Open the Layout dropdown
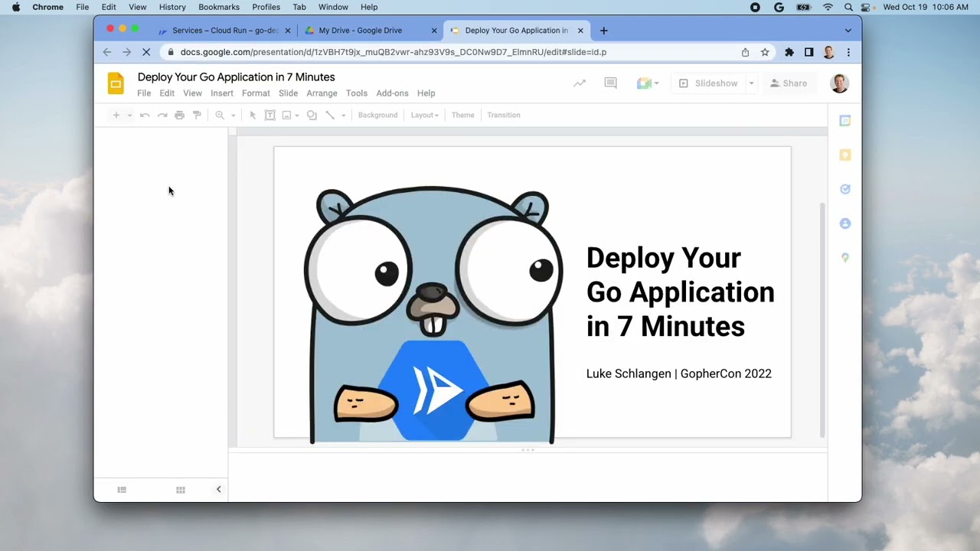The image size is (980, 551). click(x=424, y=115)
